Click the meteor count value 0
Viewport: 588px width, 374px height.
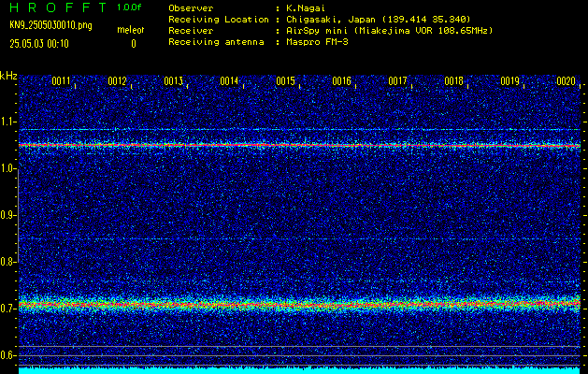coord(133,44)
